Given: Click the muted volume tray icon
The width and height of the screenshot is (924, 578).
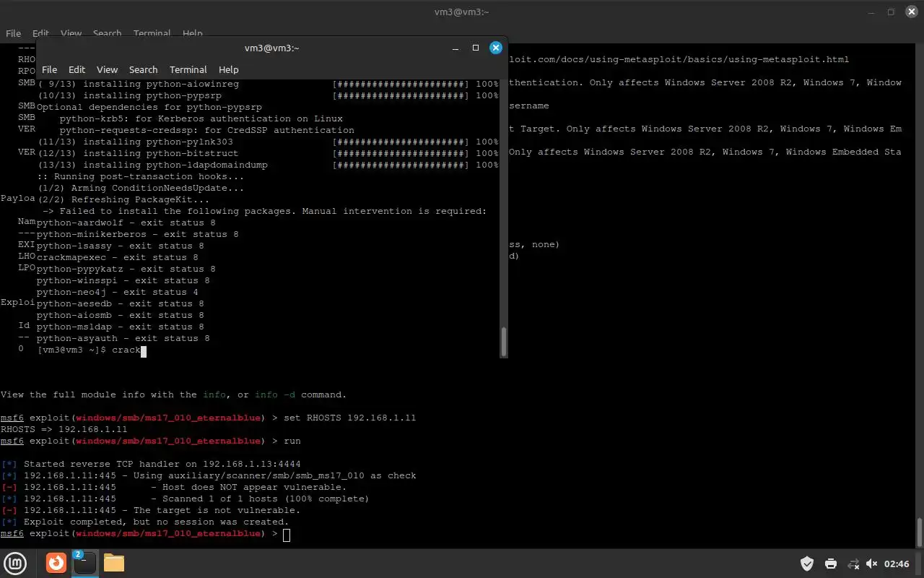Looking at the screenshot, I should [x=871, y=564].
